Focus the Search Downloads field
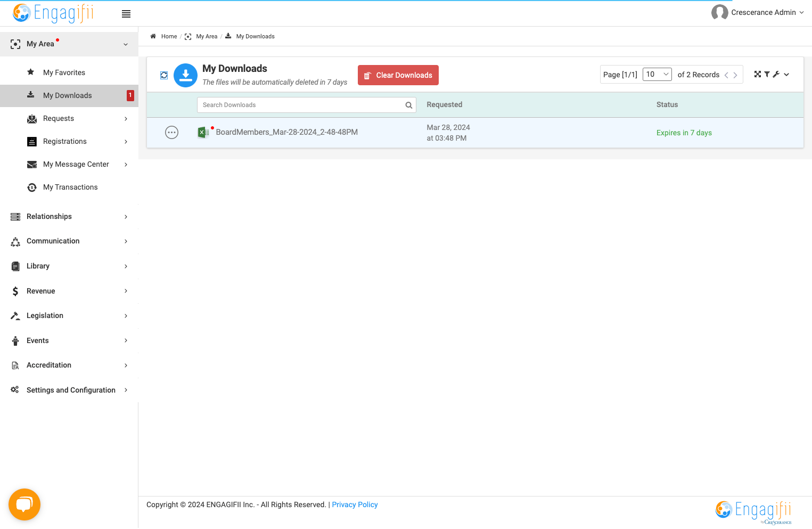The image size is (812, 529). [306, 105]
